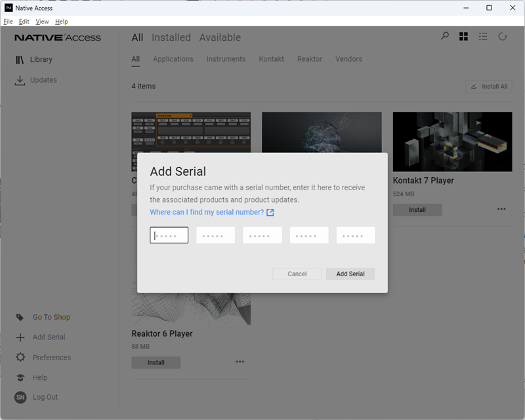Install Kontakt 7 Player
This screenshot has width=525, height=420.
pos(417,210)
